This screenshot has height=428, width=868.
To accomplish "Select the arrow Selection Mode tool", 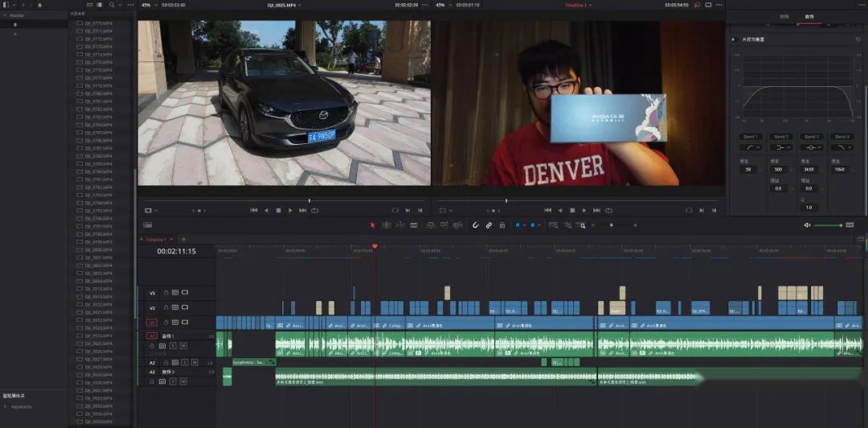I will point(373,225).
